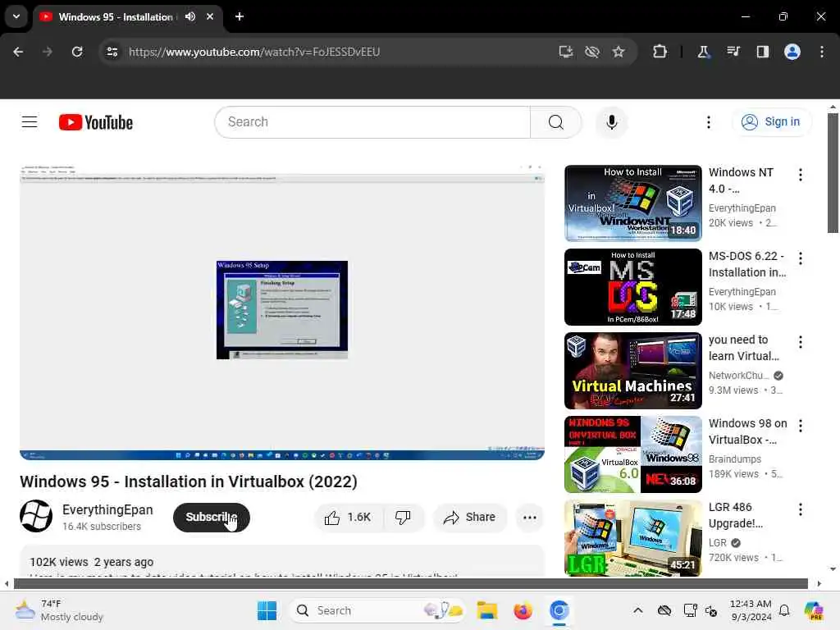Image resolution: width=840 pixels, height=630 pixels.
Task: Show hidden system tray icons
Action: point(637,610)
